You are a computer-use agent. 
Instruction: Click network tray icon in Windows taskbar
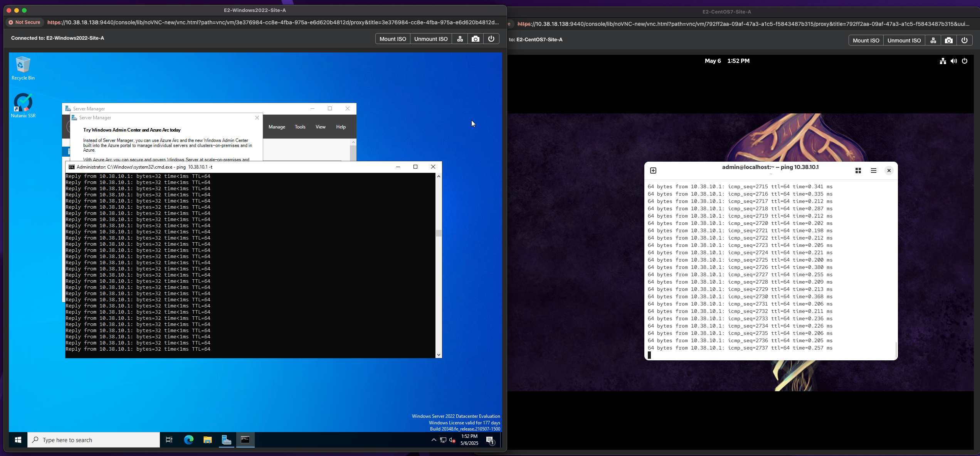(443, 440)
